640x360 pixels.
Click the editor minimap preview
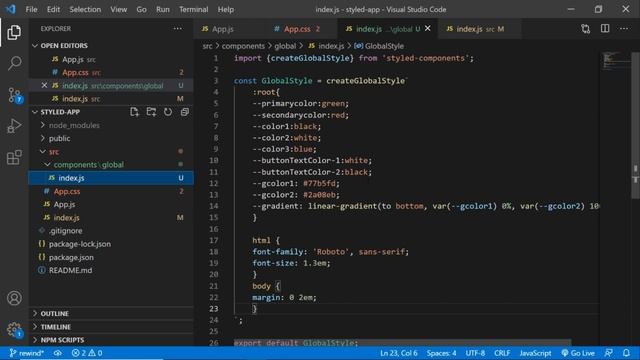click(616, 60)
